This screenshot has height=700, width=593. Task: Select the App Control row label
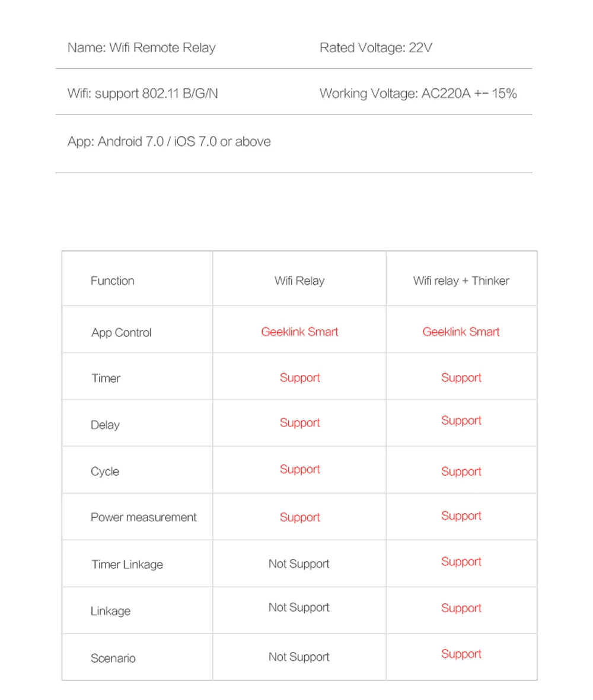pyautogui.click(x=122, y=333)
